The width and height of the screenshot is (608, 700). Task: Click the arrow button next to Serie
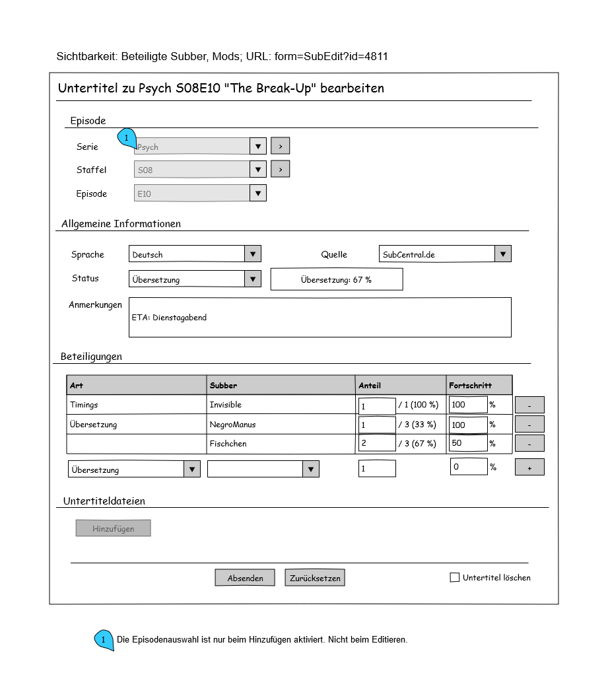pos(280,146)
